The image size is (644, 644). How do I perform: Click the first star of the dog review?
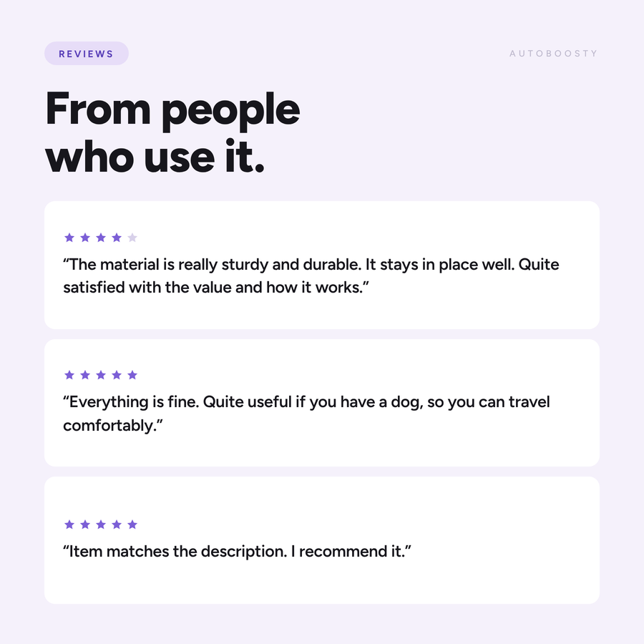(x=69, y=374)
